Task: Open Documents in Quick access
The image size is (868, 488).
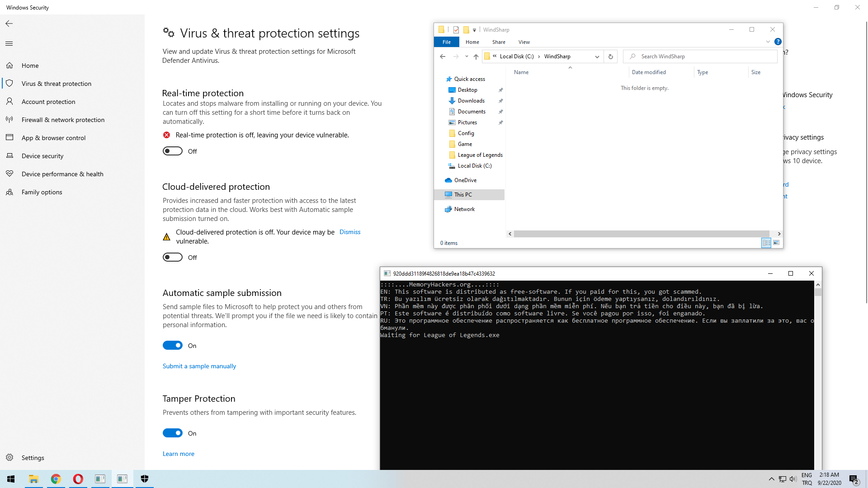Action: pos(472,112)
